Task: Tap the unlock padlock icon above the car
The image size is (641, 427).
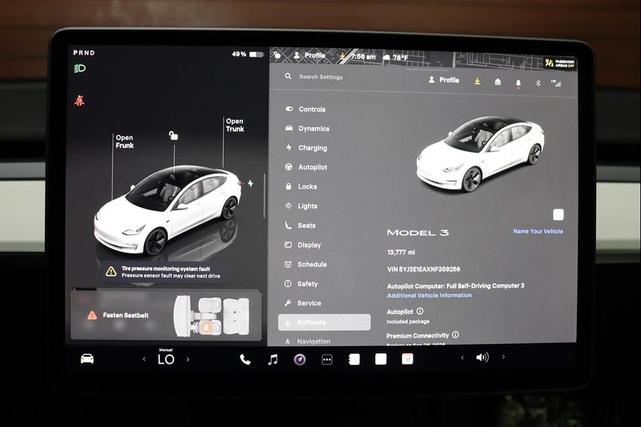Action: 173,135
